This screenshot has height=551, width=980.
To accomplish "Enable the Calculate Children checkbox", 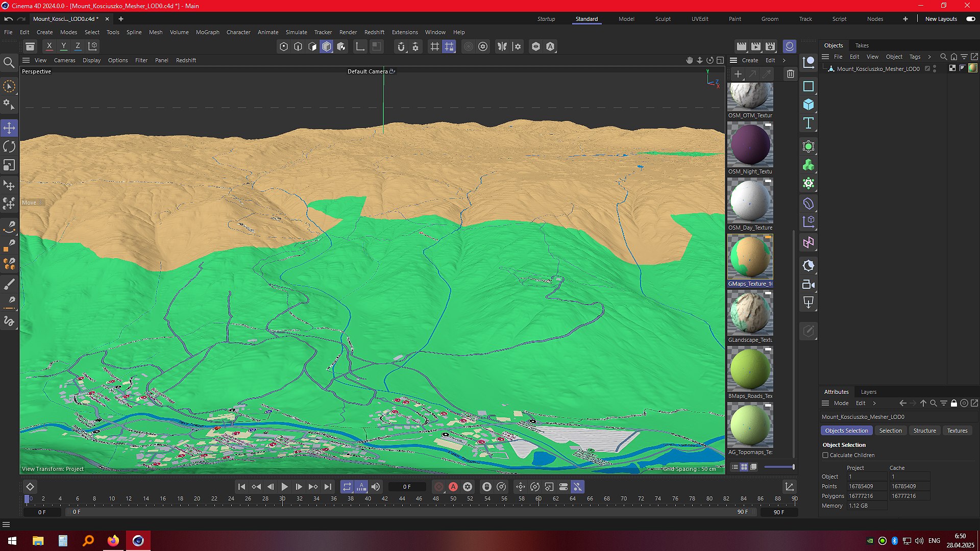I will click(x=825, y=455).
